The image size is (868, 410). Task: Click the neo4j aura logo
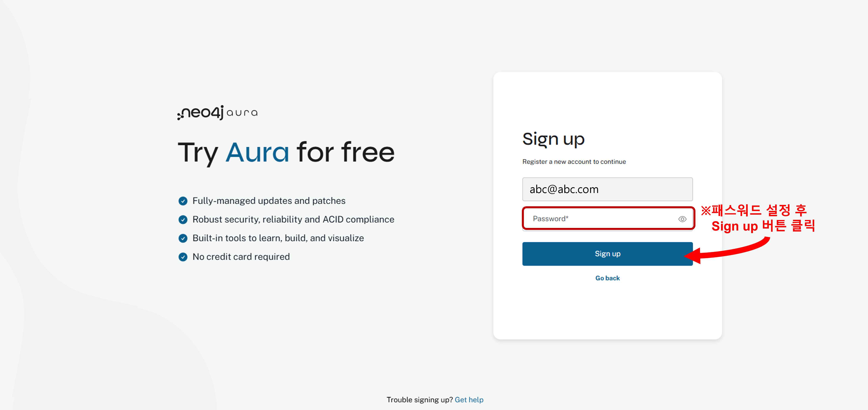coord(217,113)
